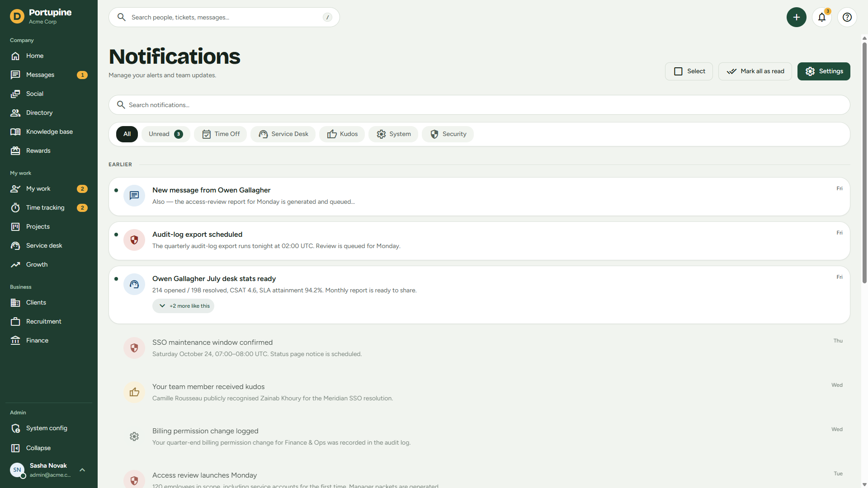Screen dimensions: 868x488
Task: Open Knowledge base in the sidebar
Action: click(x=49, y=132)
